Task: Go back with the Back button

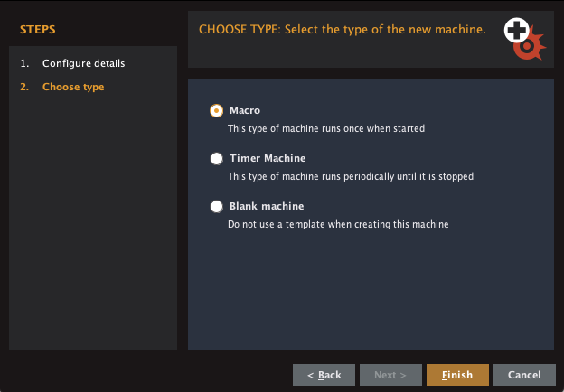Action: click(x=324, y=375)
